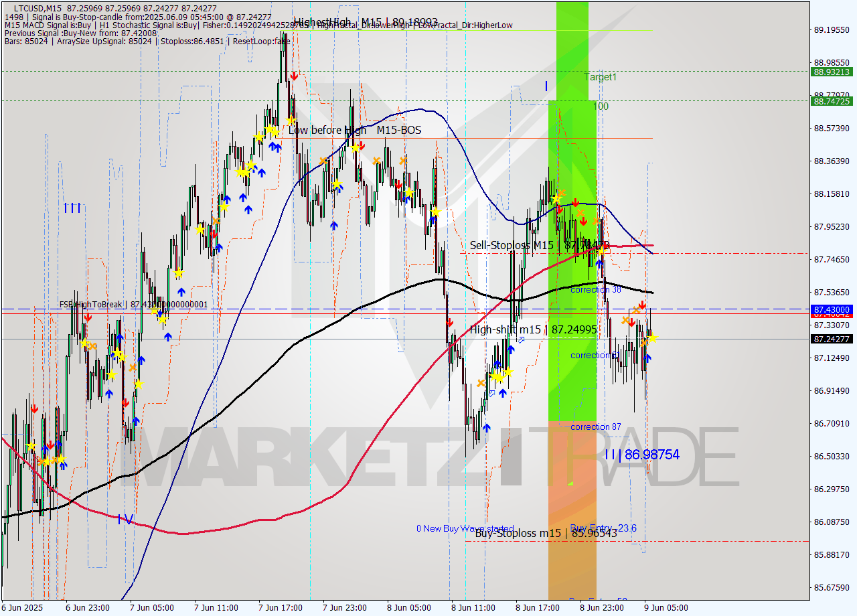Select the blue up arrow near the 8 Jun 11:00 low
The width and height of the screenshot is (857, 616).
click(x=487, y=427)
